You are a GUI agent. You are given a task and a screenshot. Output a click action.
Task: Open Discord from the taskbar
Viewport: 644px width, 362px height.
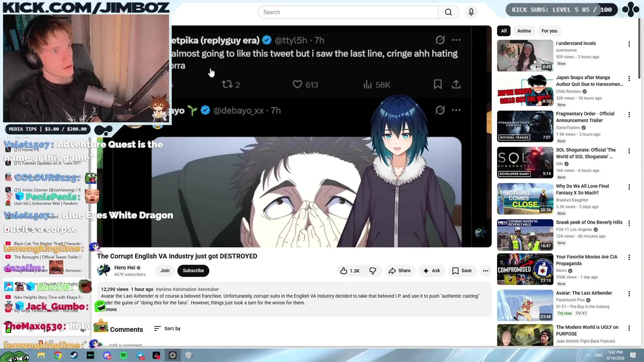click(107, 355)
